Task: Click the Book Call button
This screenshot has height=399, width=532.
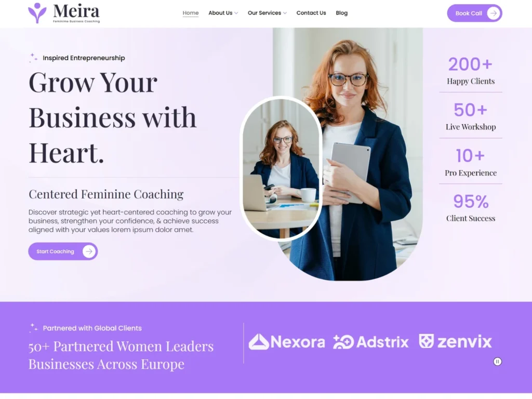Action: click(x=474, y=13)
